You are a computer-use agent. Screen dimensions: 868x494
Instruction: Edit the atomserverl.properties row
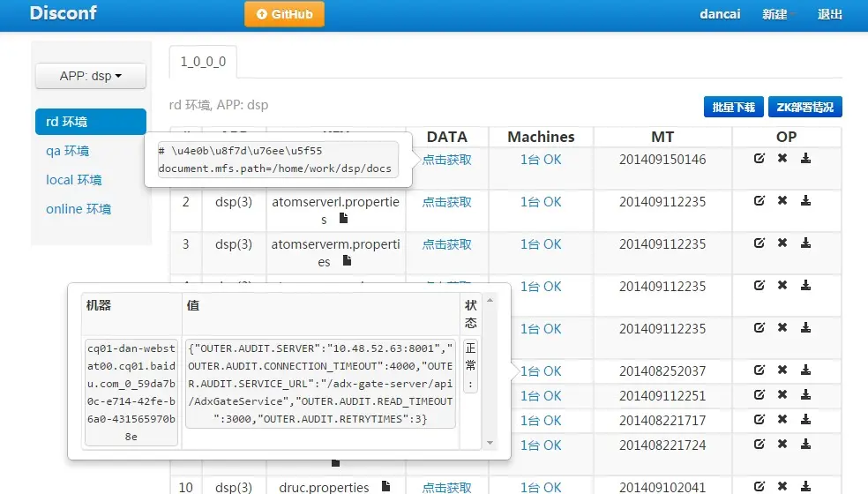759,200
